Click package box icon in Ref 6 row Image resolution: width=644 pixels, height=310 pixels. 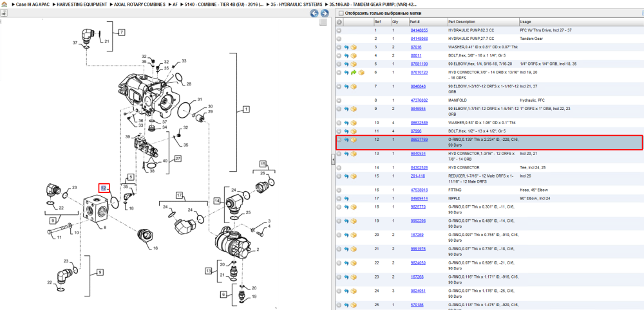(361, 73)
